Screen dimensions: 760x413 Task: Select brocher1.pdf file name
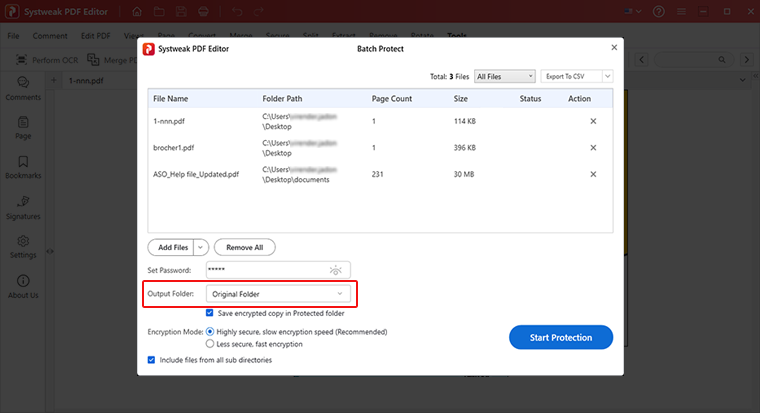tap(174, 148)
